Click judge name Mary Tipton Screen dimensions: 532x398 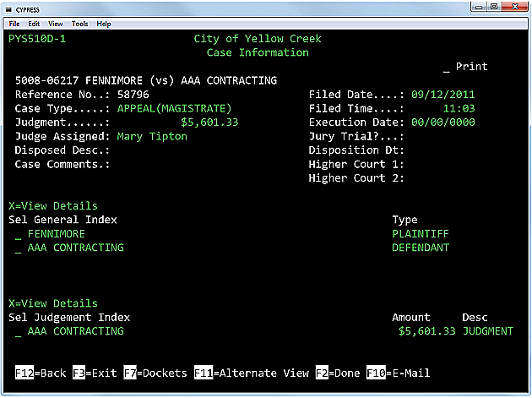pos(152,137)
